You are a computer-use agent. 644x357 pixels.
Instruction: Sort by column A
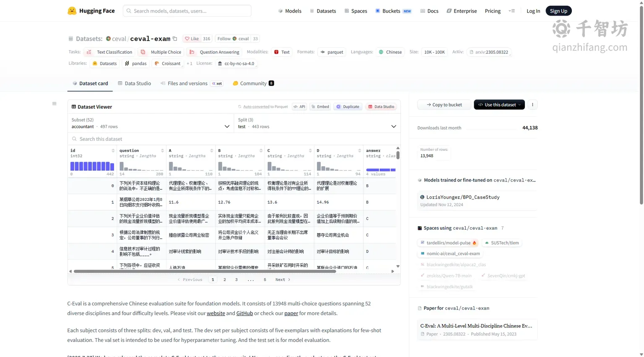click(212, 150)
